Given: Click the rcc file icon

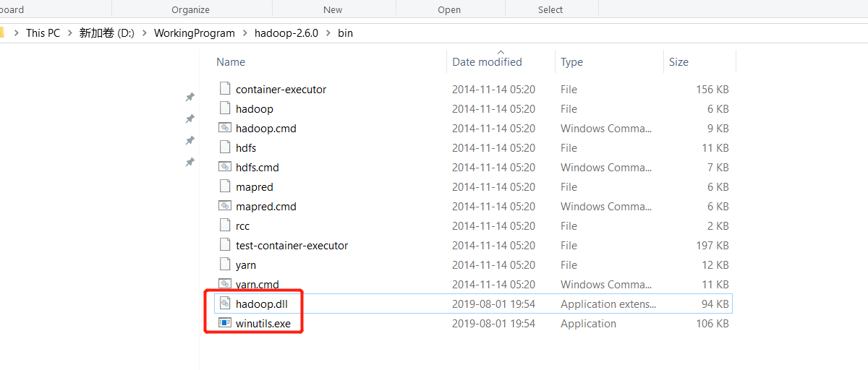Looking at the screenshot, I should (x=224, y=225).
